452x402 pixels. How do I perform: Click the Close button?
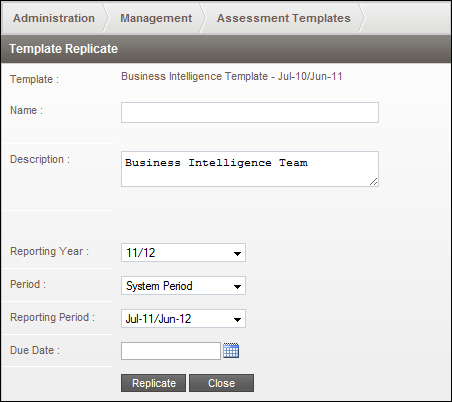coord(221,383)
